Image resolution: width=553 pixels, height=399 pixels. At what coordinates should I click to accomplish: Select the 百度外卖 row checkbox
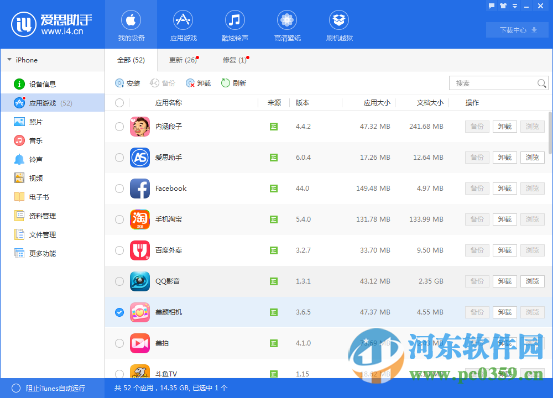point(120,250)
